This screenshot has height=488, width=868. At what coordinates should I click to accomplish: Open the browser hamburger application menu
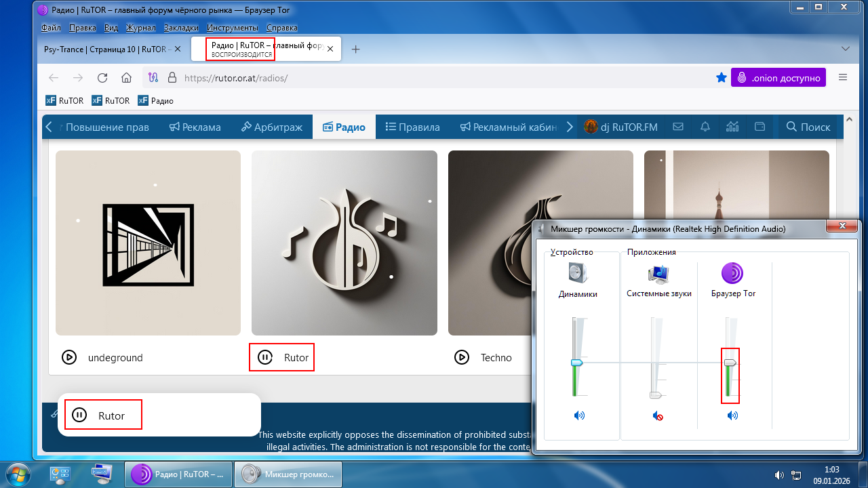(x=843, y=78)
